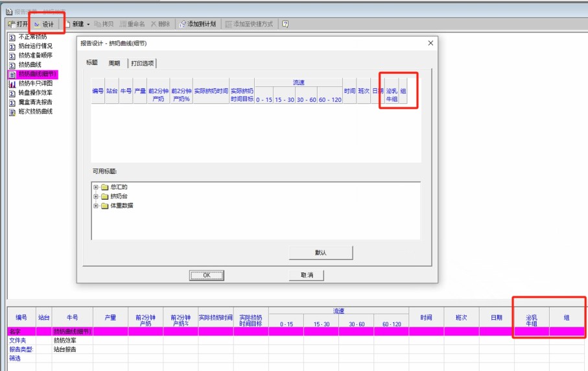This screenshot has width=588, height=371.
Task: Expand the 挤奶台 folder node
Action: (x=96, y=197)
